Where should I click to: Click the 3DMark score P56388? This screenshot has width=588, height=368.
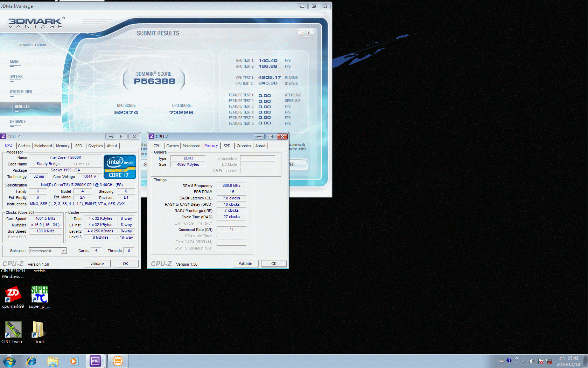click(x=154, y=81)
